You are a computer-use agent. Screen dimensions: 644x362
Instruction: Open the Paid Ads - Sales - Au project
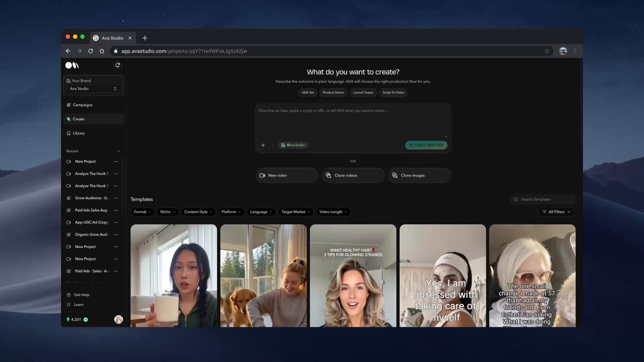coord(91,271)
